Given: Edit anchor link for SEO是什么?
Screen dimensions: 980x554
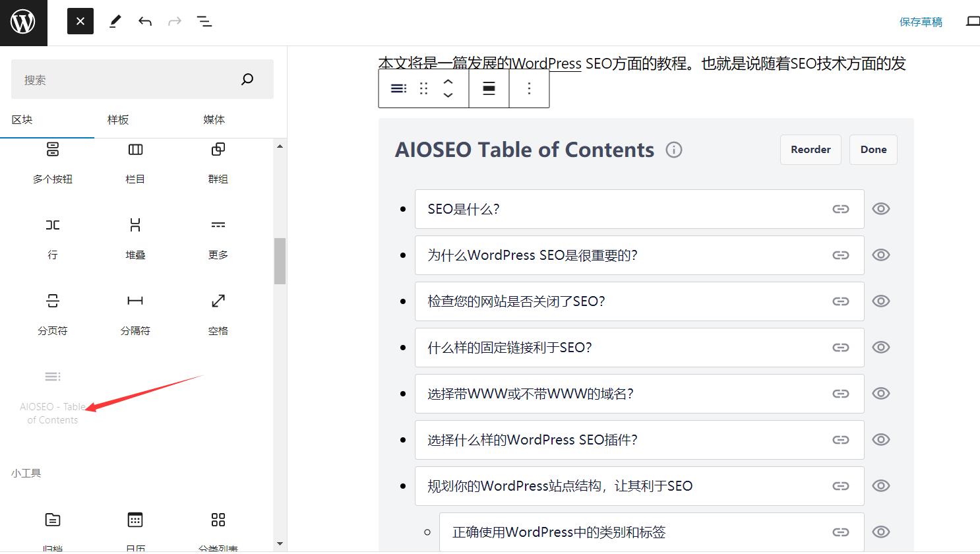Looking at the screenshot, I should [x=840, y=209].
